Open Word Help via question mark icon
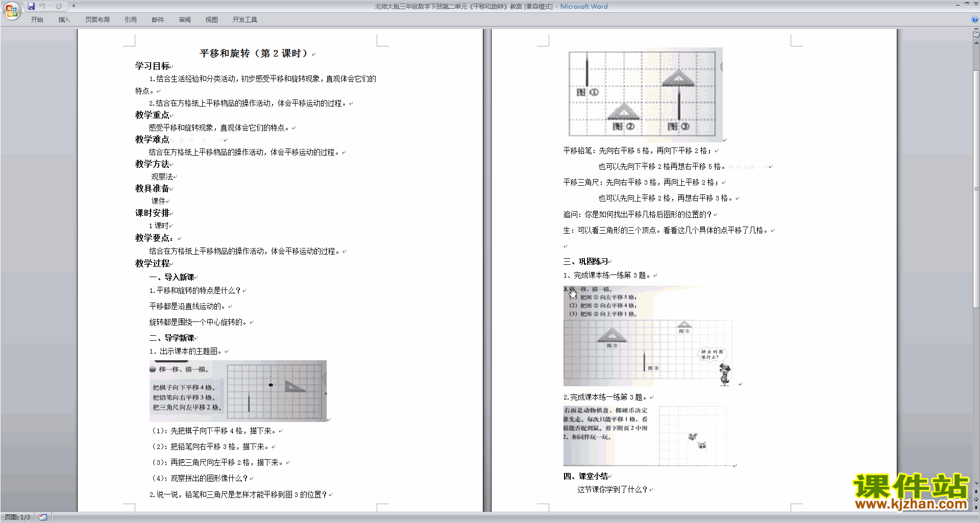 [975, 20]
